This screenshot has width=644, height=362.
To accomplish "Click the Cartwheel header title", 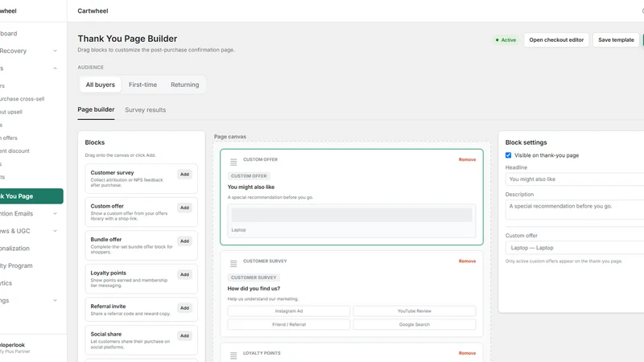I will tap(93, 10).
